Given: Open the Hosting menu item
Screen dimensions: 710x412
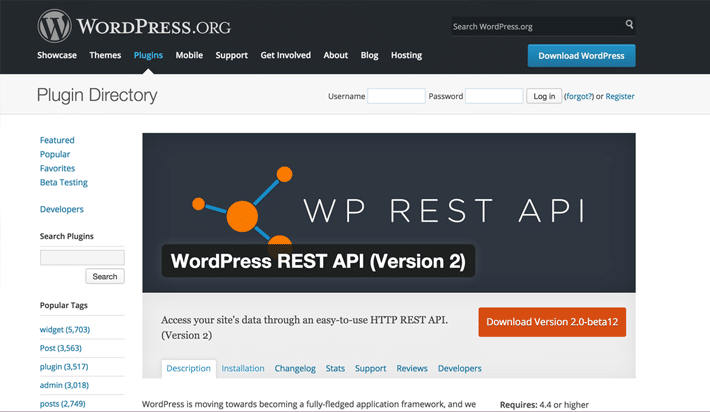Looking at the screenshot, I should pos(406,55).
